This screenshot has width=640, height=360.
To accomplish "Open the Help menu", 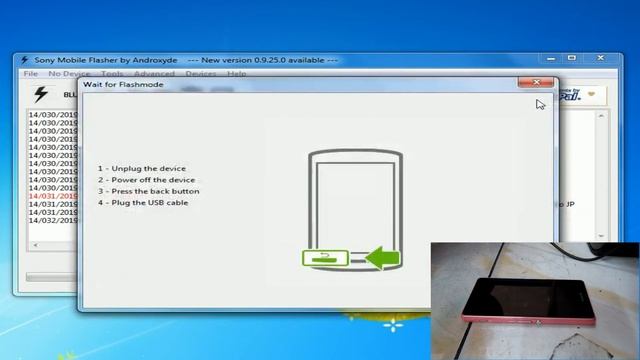I will 237,74.
